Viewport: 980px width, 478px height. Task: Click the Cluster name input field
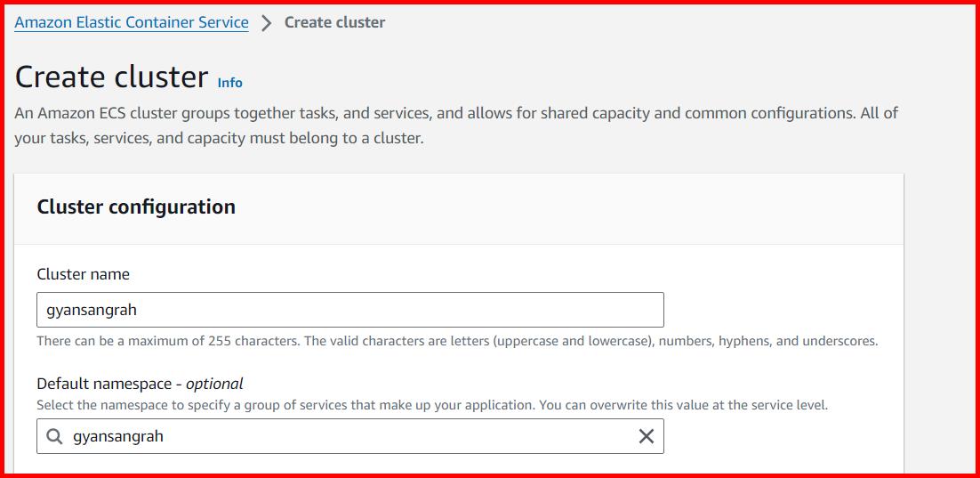tap(350, 310)
